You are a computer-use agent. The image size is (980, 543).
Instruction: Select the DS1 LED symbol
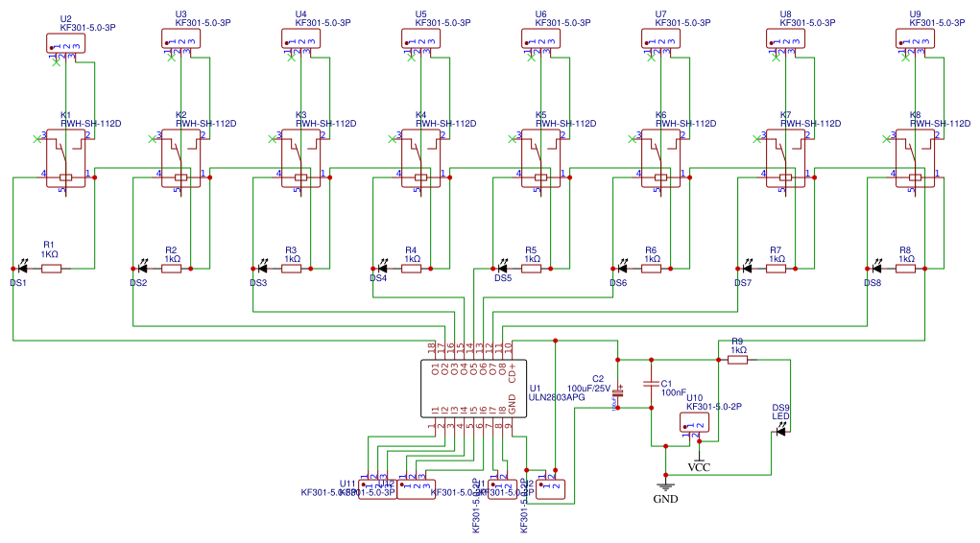[x=22, y=268]
